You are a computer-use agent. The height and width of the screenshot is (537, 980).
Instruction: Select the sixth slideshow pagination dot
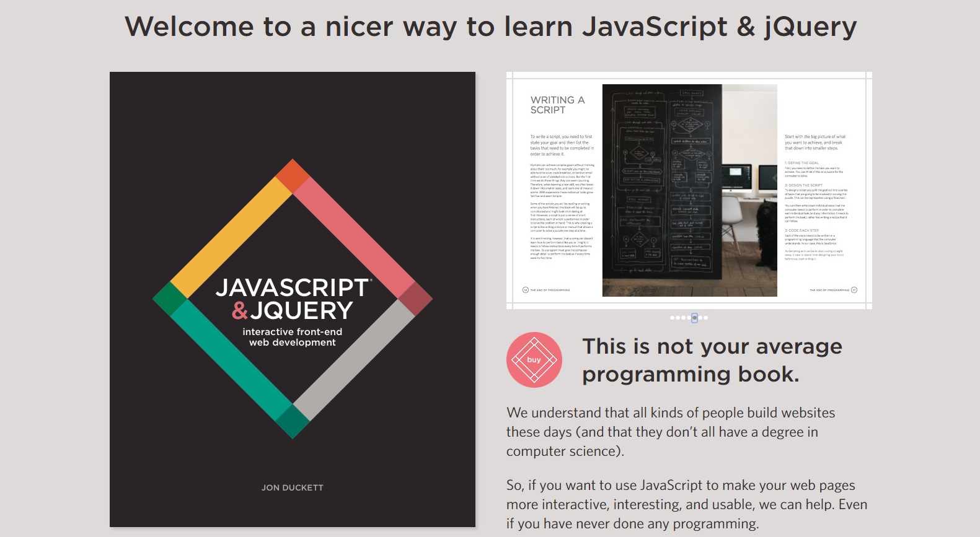[x=700, y=318]
